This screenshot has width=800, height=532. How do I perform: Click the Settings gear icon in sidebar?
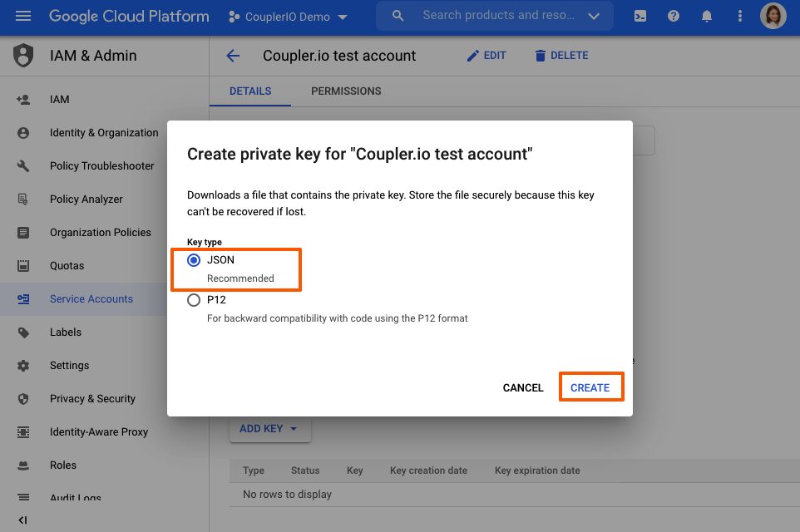pyautogui.click(x=23, y=365)
